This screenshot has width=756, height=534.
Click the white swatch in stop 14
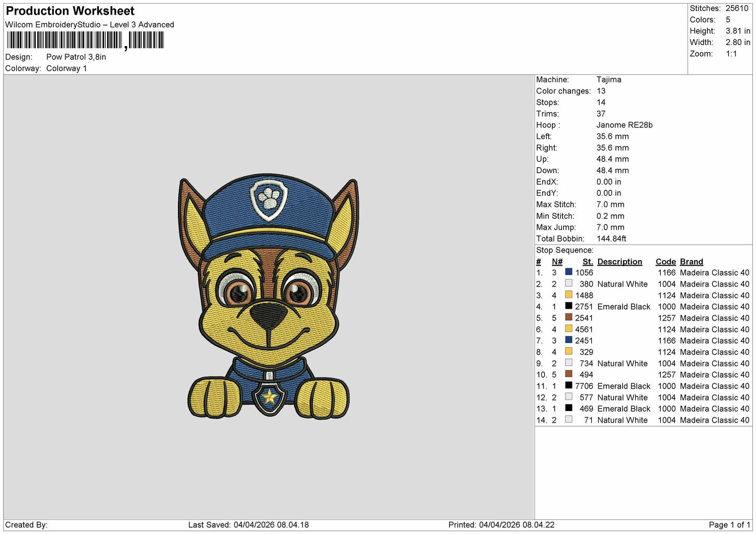pyautogui.click(x=569, y=419)
